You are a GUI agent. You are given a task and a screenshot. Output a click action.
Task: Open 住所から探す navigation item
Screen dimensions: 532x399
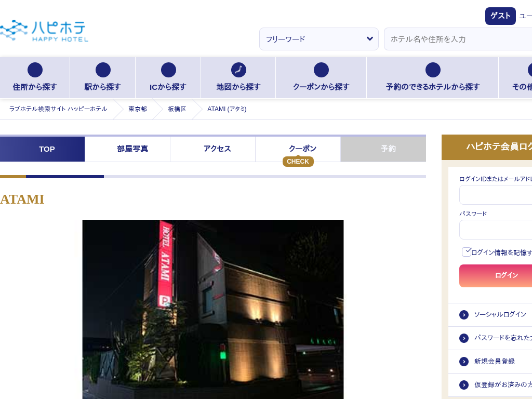pos(35,78)
